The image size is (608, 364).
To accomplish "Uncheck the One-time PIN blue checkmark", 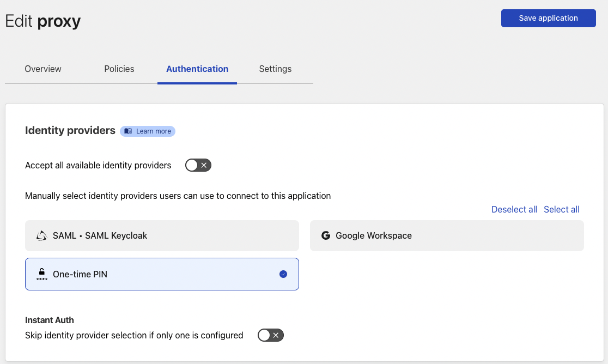I will click(x=283, y=274).
